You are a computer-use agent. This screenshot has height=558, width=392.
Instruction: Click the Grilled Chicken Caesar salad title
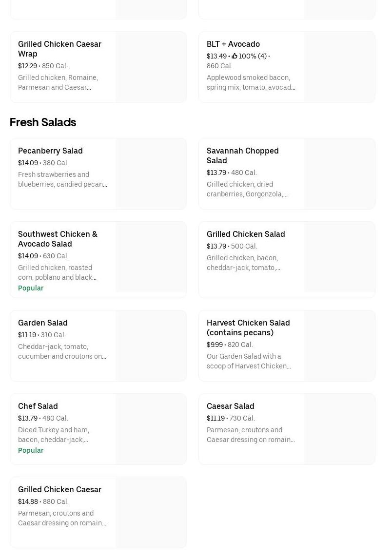59,489
